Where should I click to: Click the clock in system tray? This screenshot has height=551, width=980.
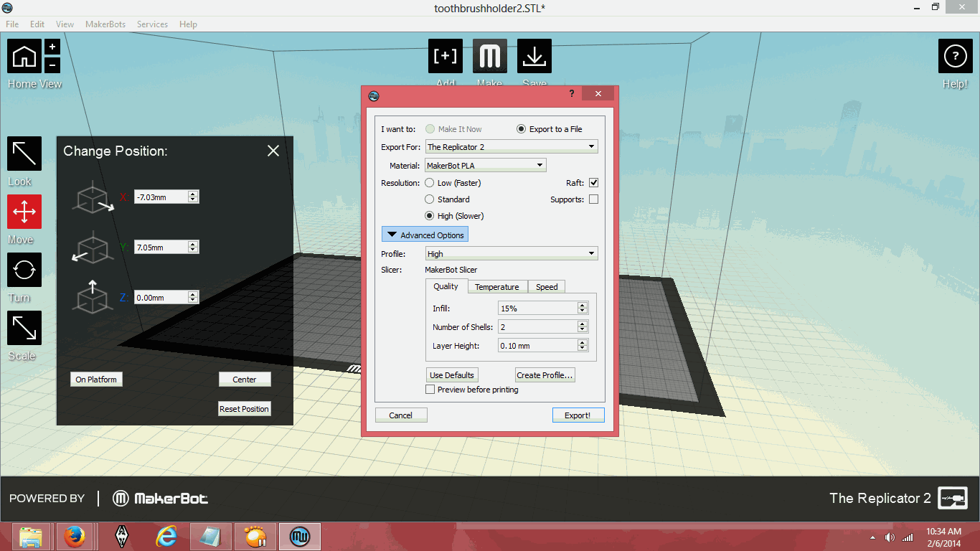click(x=943, y=537)
